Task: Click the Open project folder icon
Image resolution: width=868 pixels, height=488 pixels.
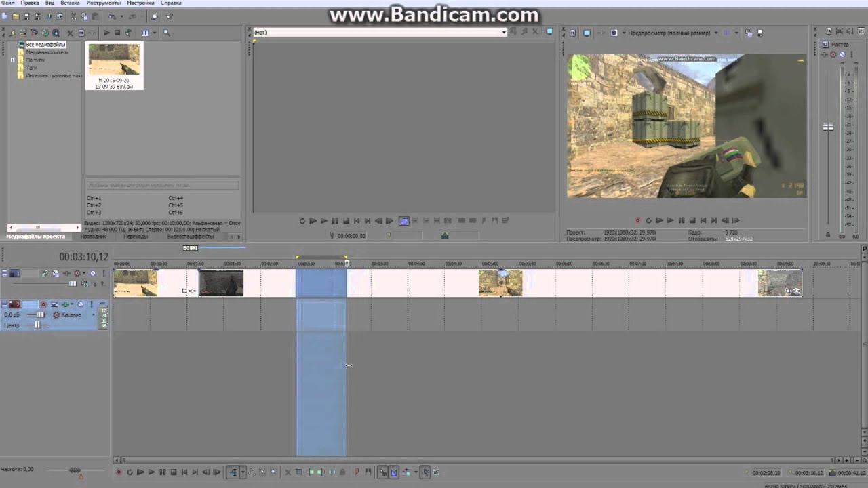Action: [16, 16]
